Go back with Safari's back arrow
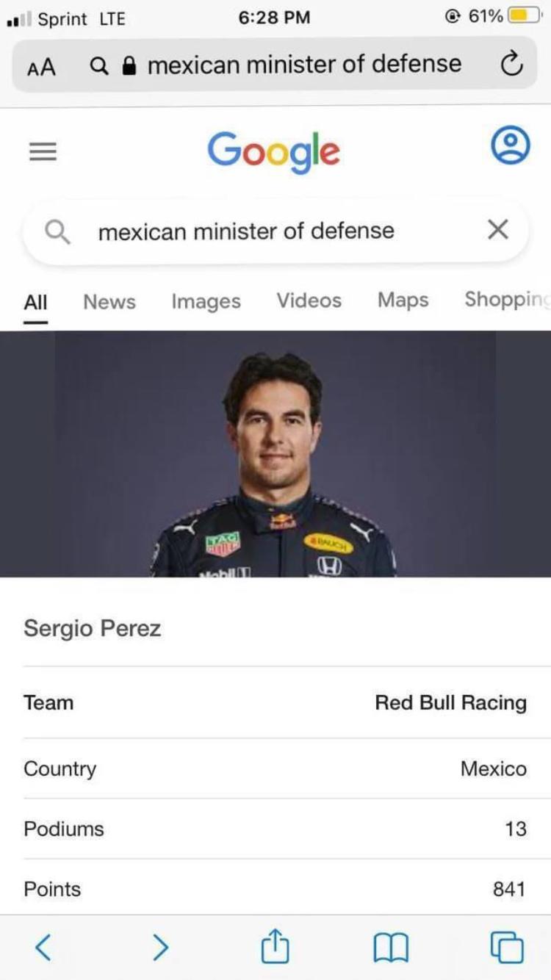The width and height of the screenshot is (551, 980). pos(43,947)
